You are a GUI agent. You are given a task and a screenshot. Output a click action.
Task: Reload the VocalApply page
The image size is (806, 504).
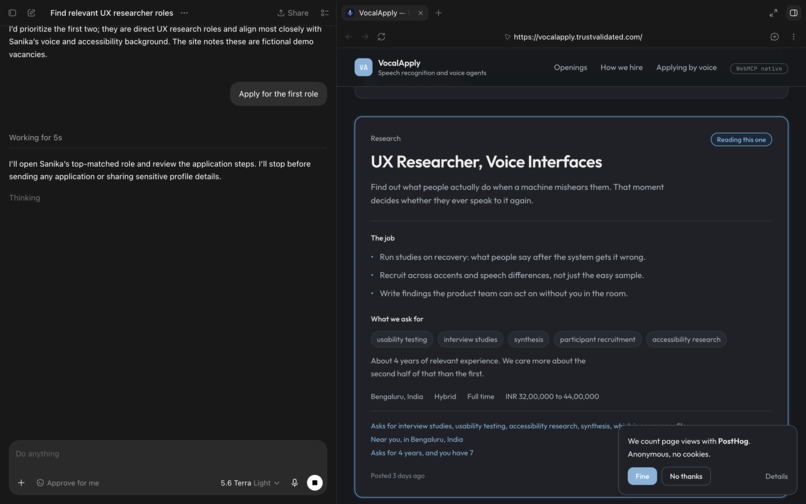381,37
